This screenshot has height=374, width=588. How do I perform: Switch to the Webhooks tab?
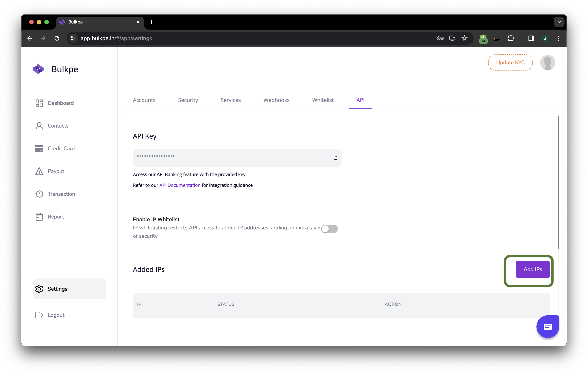point(276,100)
